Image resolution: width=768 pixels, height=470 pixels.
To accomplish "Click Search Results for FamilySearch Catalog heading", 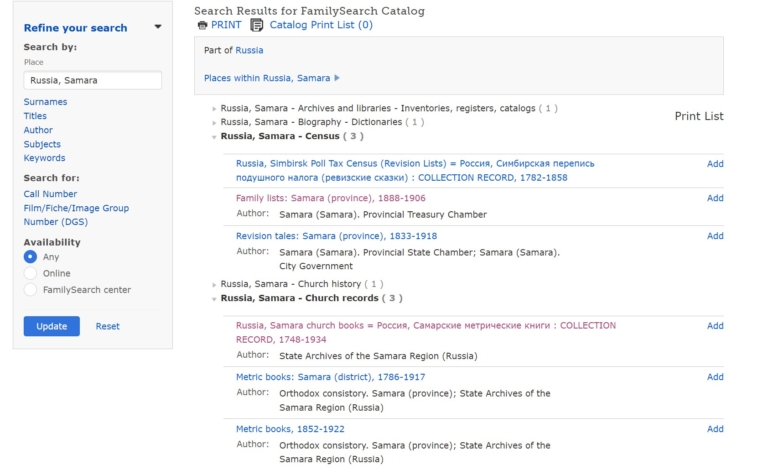I will click(x=309, y=11).
